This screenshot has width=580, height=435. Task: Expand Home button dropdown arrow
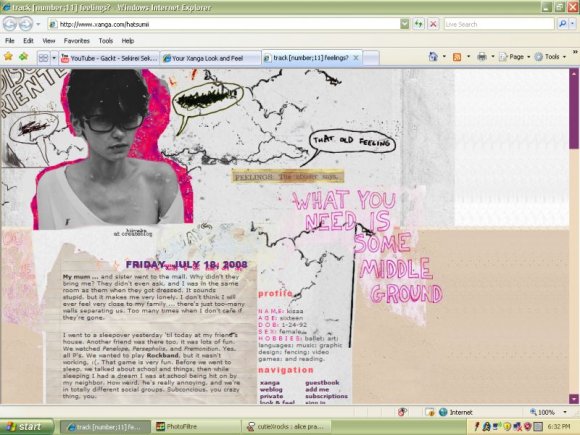444,57
